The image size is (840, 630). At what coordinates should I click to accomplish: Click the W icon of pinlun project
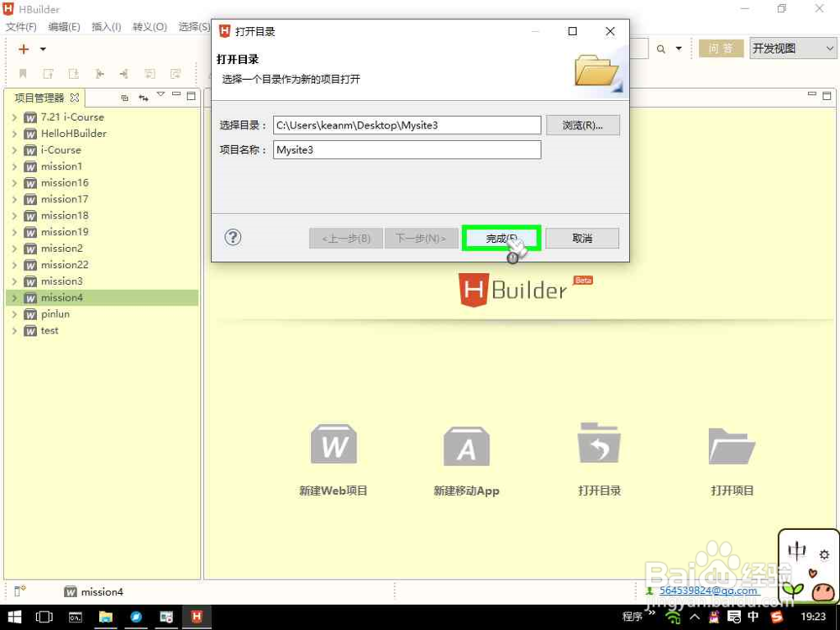coord(30,314)
